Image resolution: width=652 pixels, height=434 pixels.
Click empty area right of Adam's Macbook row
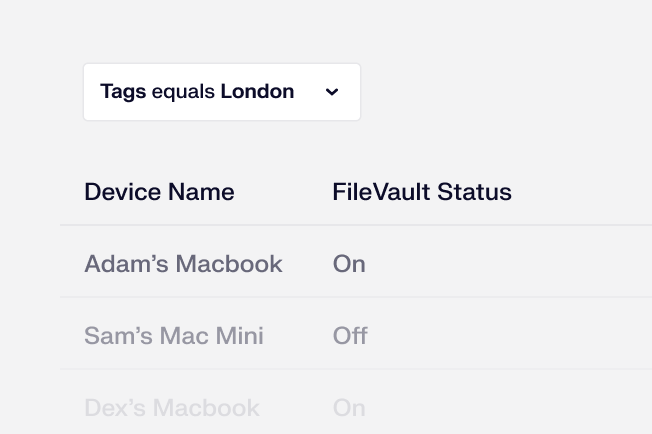click(x=540, y=264)
